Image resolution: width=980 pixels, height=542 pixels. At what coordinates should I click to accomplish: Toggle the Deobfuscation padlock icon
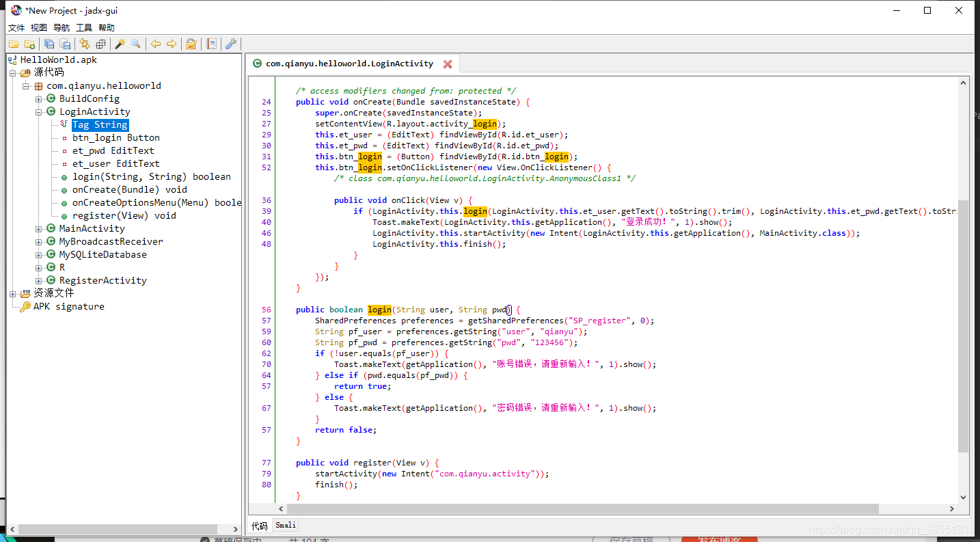tap(191, 44)
